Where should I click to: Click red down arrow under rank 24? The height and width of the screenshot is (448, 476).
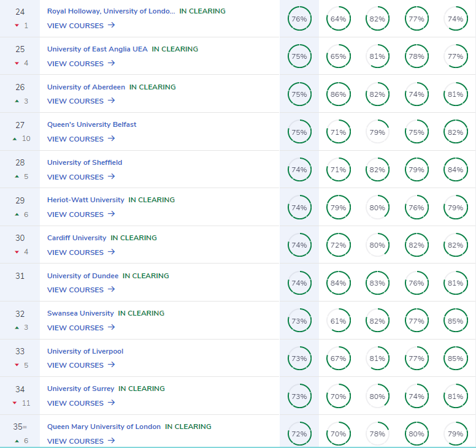pos(17,26)
